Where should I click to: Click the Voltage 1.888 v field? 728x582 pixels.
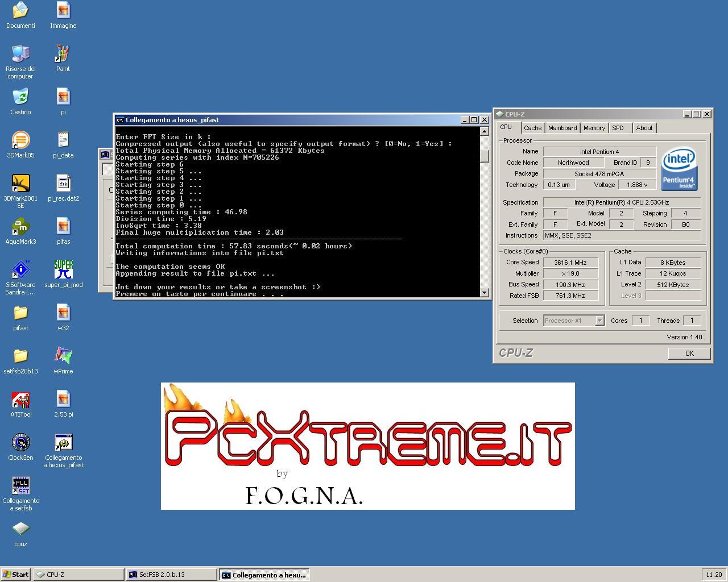pyautogui.click(x=637, y=185)
